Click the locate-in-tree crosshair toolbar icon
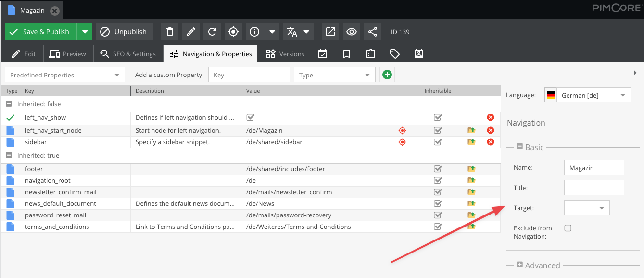Viewport: 644px width, 278px height. tap(233, 32)
